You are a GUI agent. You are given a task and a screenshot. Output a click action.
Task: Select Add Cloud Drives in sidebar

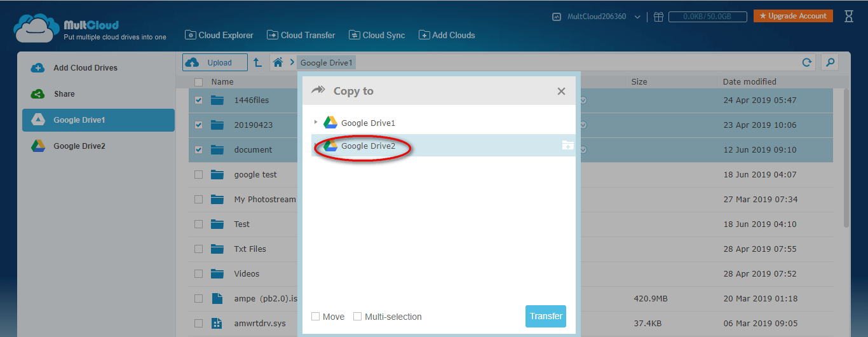click(x=98, y=68)
